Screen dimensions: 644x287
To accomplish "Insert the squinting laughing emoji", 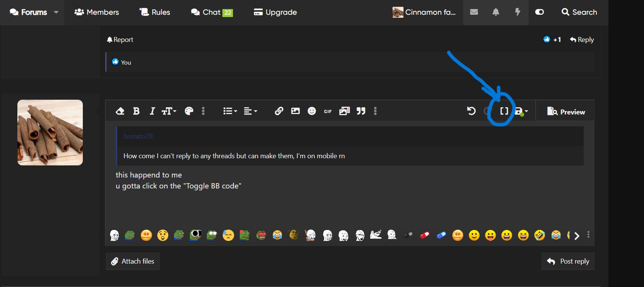I will (523, 235).
